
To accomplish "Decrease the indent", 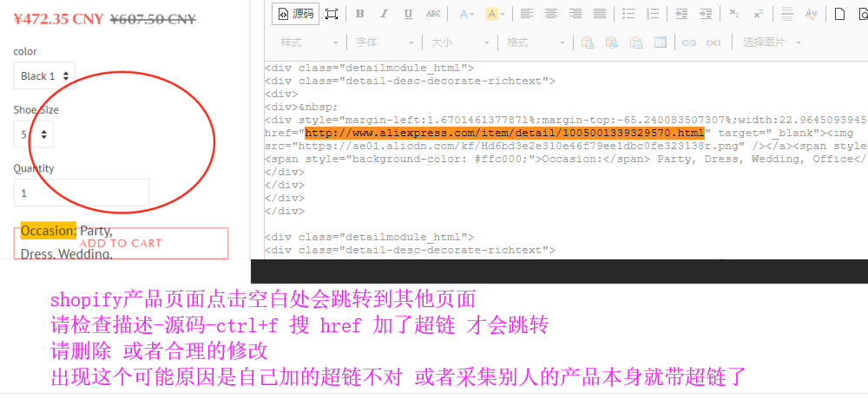I will [681, 14].
